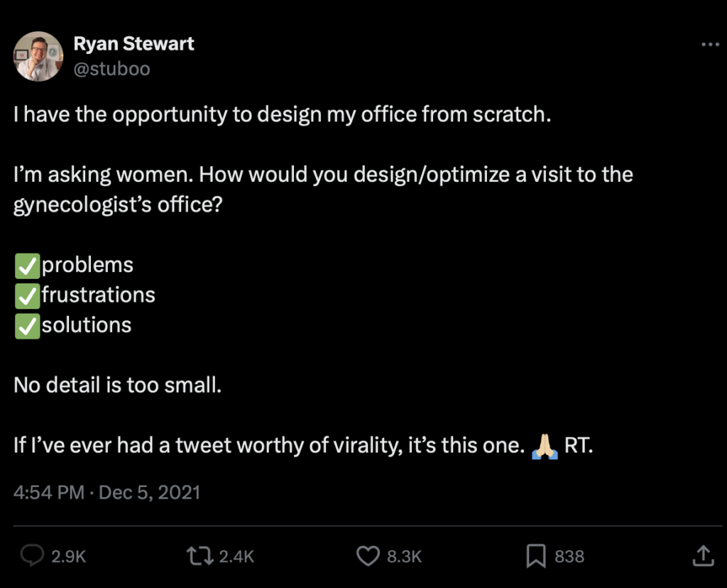Image resolution: width=727 pixels, height=588 pixels.
Task: Click the "No detail is too small." text
Action: (117, 386)
